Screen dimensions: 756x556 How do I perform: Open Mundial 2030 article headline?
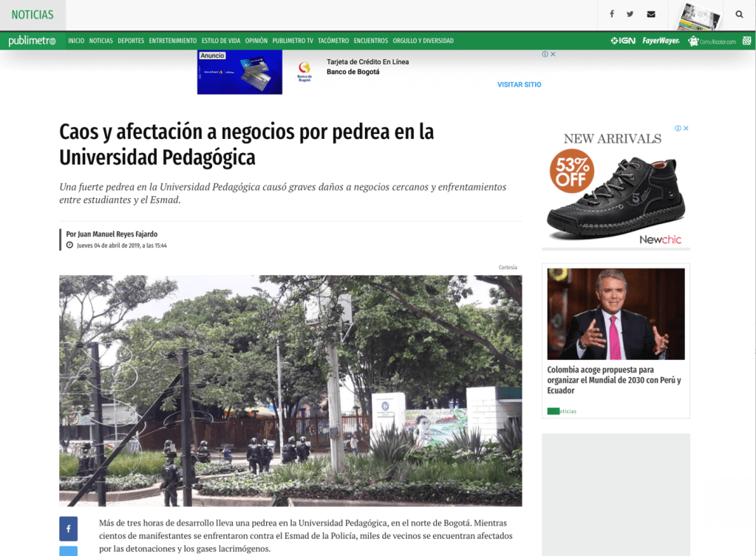tap(614, 379)
